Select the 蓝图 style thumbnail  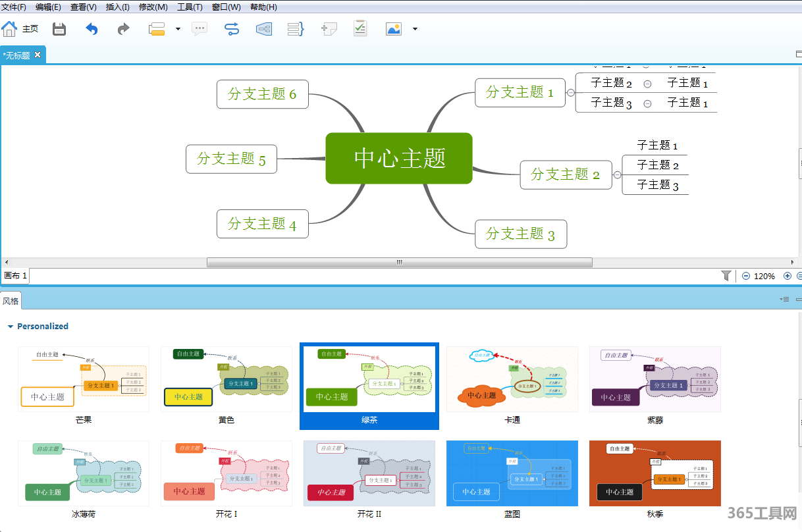[x=512, y=473]
